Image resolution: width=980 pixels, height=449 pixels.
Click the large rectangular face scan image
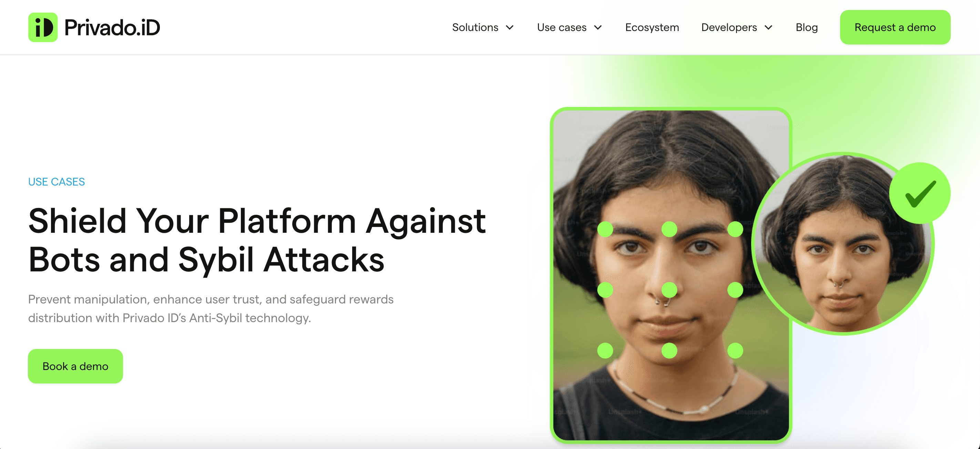(671, 275)
